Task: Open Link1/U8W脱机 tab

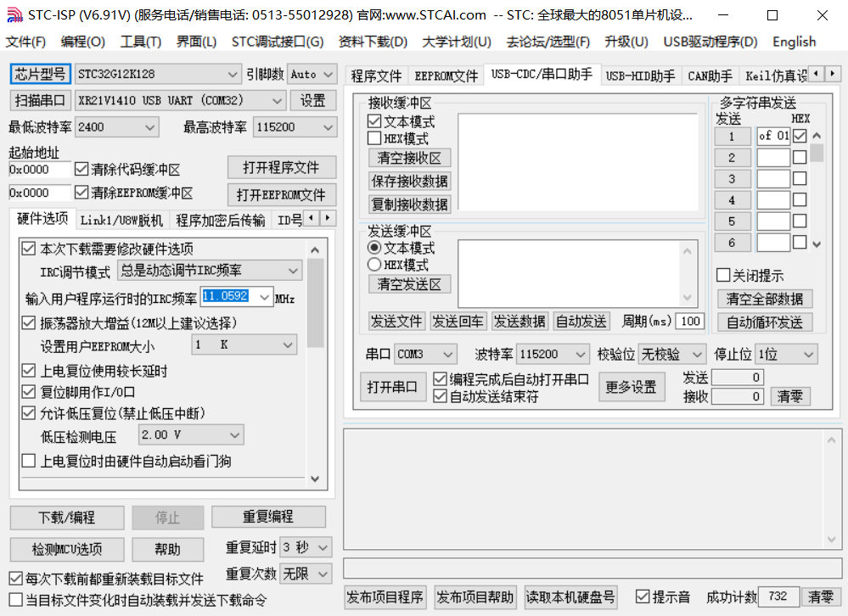Action: 121,220
